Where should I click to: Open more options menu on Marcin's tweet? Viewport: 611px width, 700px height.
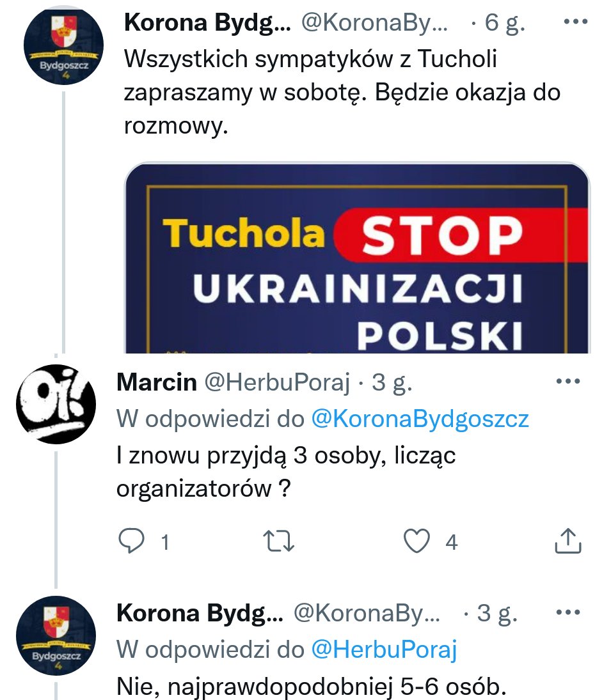(567, 382)
